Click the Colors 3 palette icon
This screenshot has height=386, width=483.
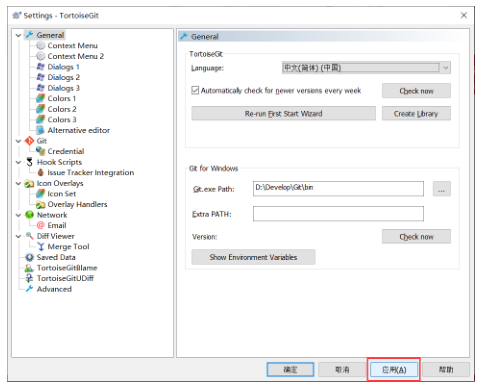(40, 119)
